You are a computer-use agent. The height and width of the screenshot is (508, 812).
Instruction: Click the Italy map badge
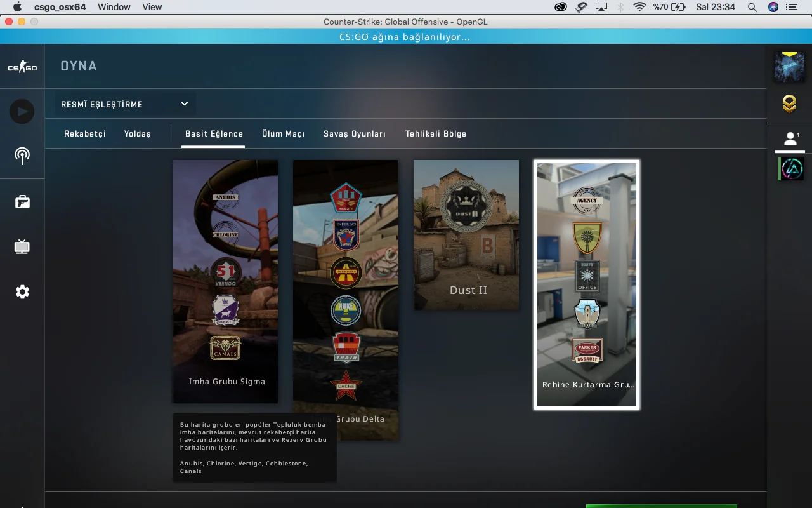coord(587,314)
